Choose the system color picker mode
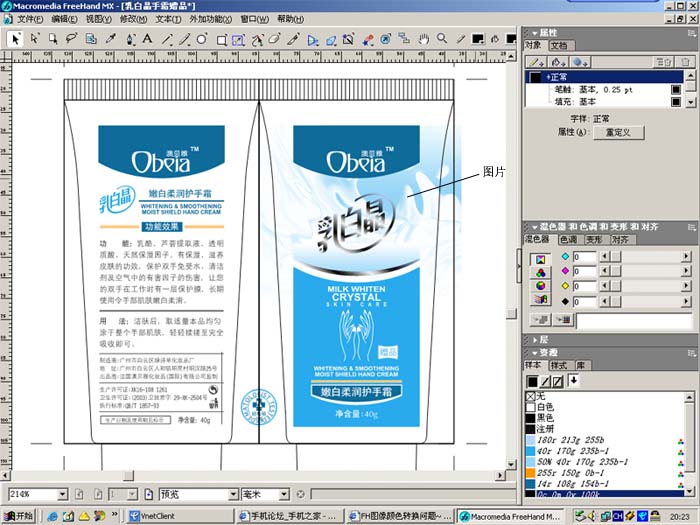Image resolution: width=700 pixels, height=525 pixels. [x=540, y=299]
